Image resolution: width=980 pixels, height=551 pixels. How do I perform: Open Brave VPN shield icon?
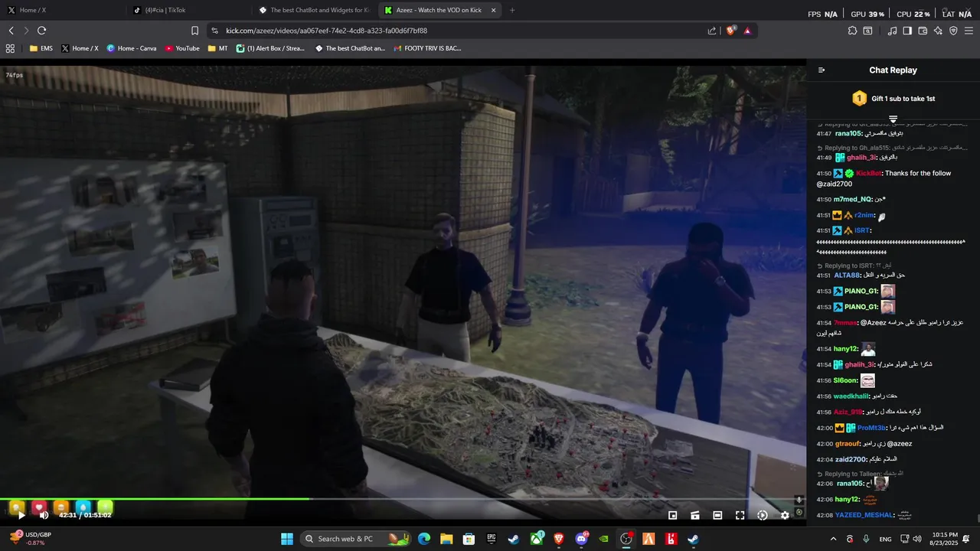coord(953,31)
